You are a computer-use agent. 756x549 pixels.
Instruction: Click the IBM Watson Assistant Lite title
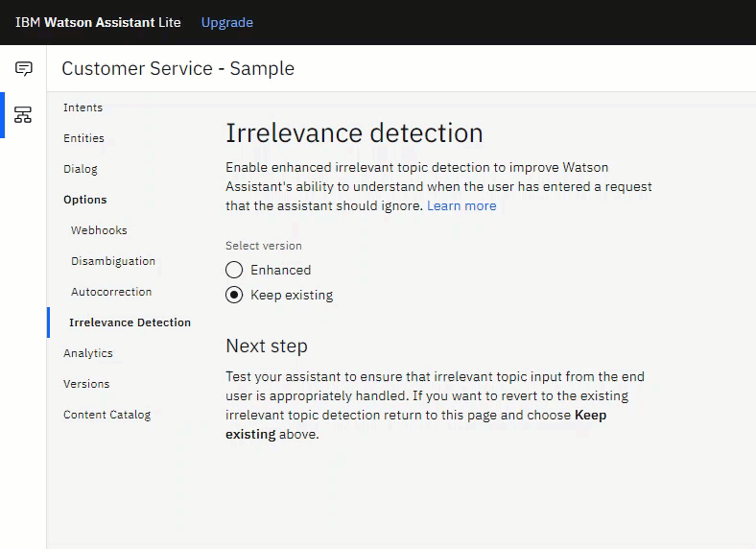pyautogui.click(x=98, y=22)
